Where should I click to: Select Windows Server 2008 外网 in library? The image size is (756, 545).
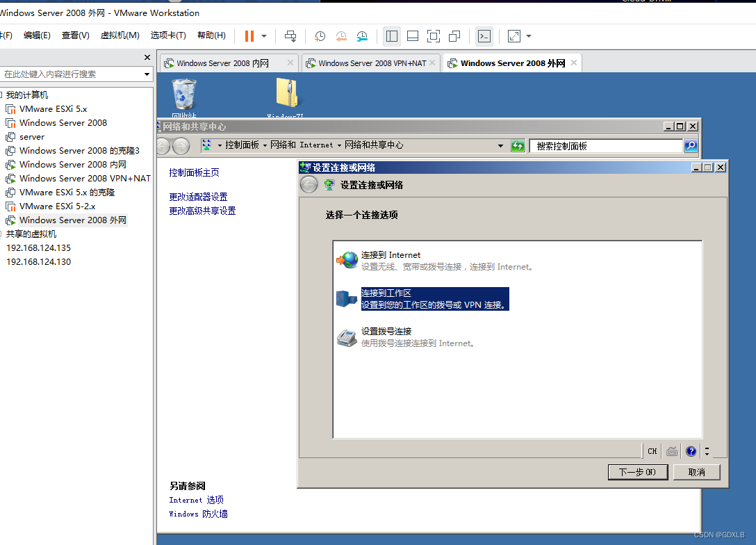click(73, 220)
